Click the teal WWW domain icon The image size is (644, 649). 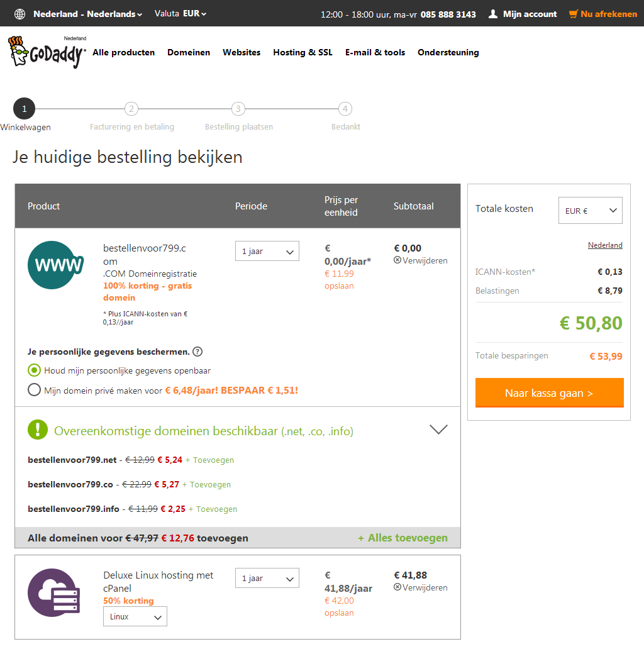click(x=56, y=265)
